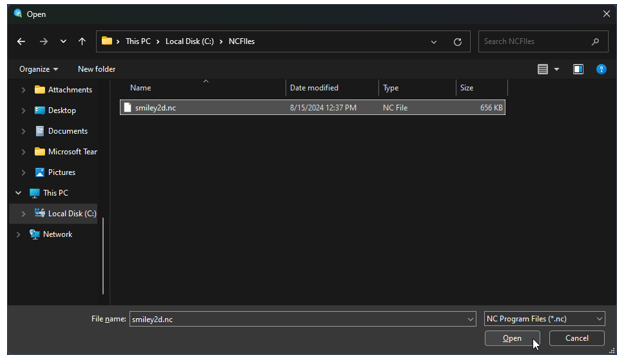Select Desktop in the navigation pane
This screenshot has width=624, height=360.
(62, 111)
